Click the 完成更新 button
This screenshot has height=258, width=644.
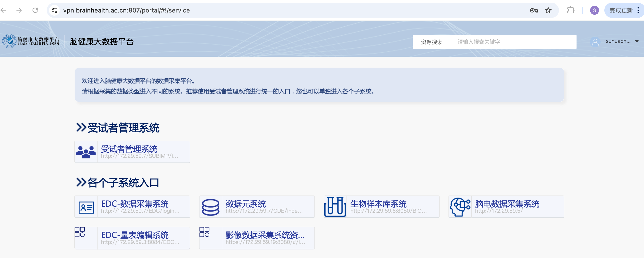point(621,10)
